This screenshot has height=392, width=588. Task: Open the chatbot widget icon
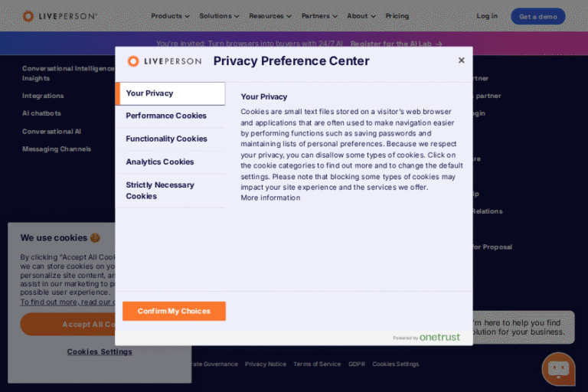coord(558,369)
